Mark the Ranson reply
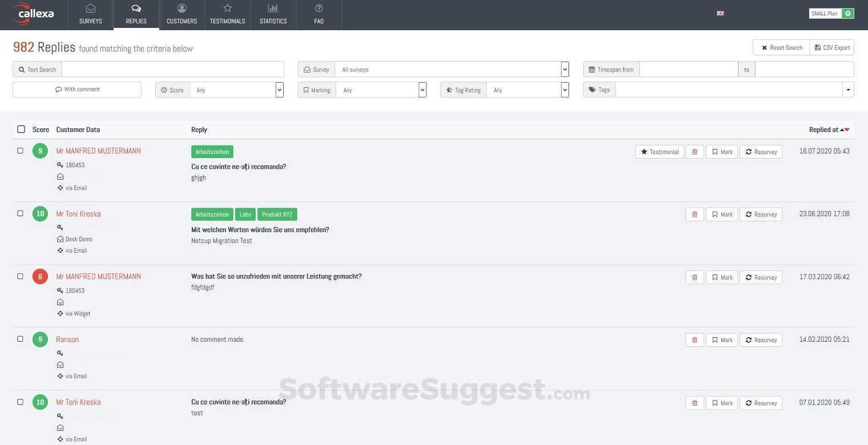 pos(722,340)
